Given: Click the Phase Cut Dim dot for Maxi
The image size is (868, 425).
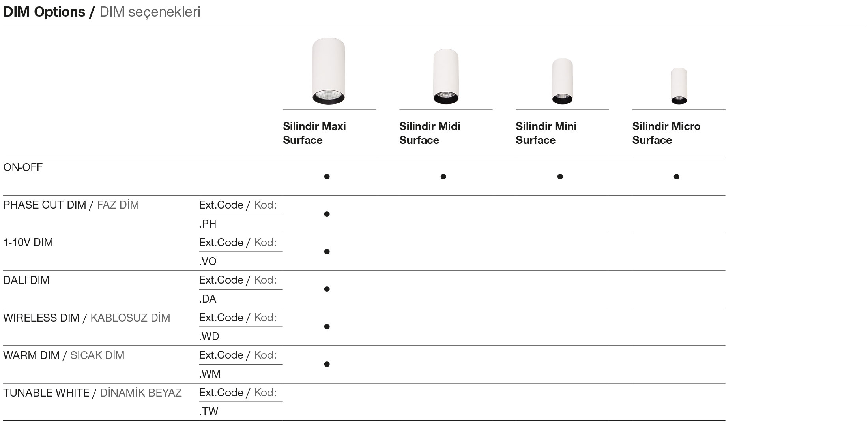Looking at the screenshot, I should 327,214.
